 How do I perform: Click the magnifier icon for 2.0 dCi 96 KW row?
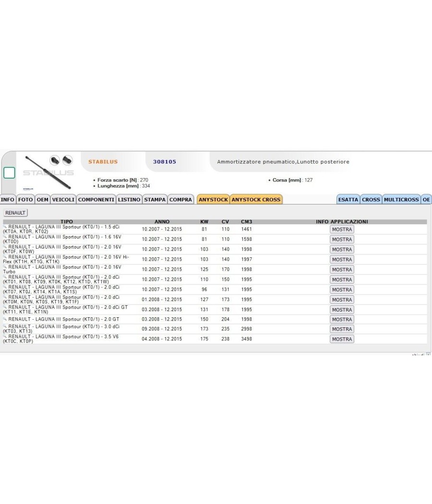pos(5,287)
